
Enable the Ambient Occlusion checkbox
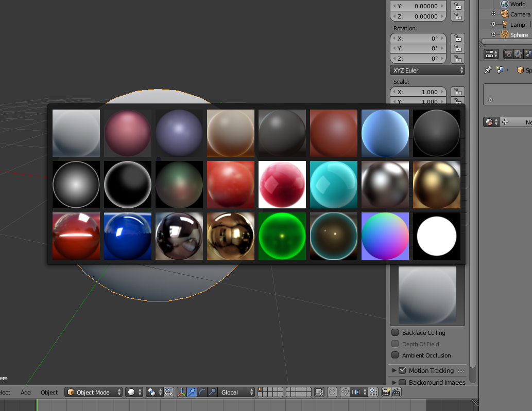(395, 355)
